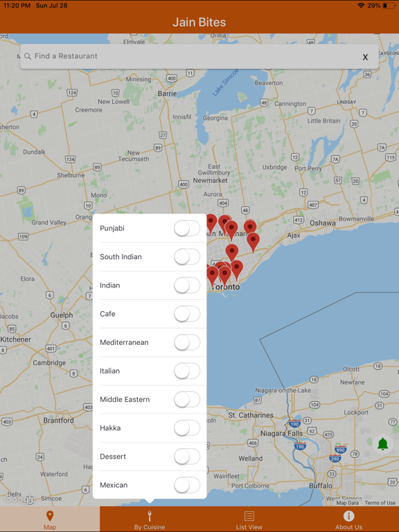This screenshot has height=532, width=399.
Task: Clear search with the X button
Action: tap(365, 57)
